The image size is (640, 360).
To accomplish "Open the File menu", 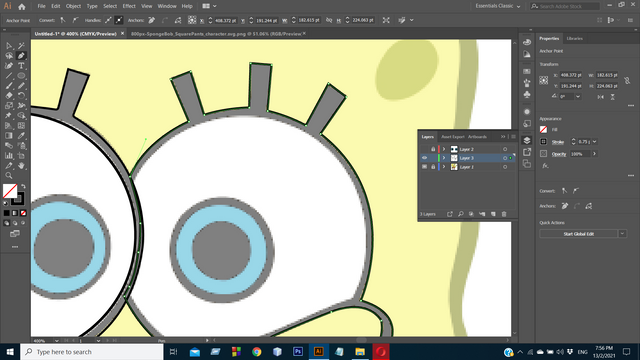I will click(x=41, y=6).
